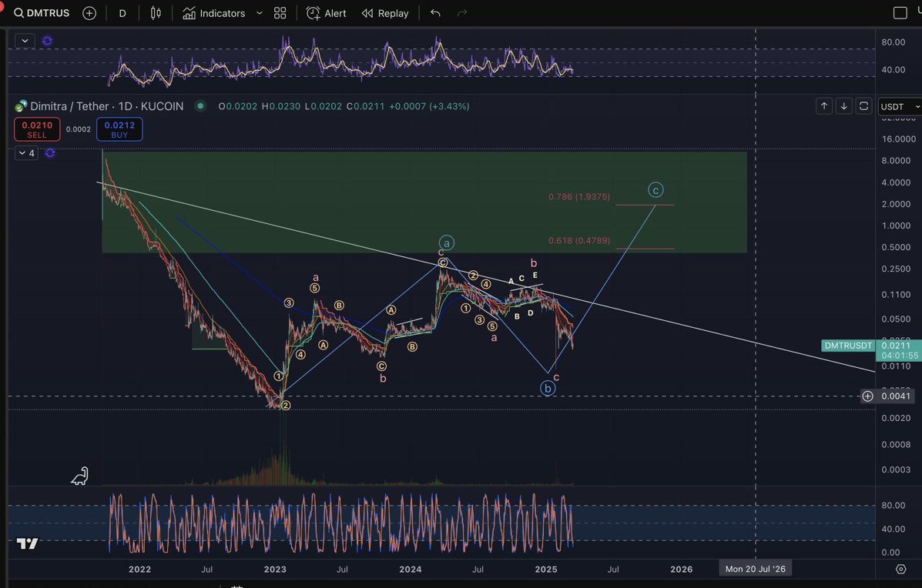Screen dimensions: 922x588
Task: Click the Dimitra / Tether symbol title
Action: coord(106,106)
